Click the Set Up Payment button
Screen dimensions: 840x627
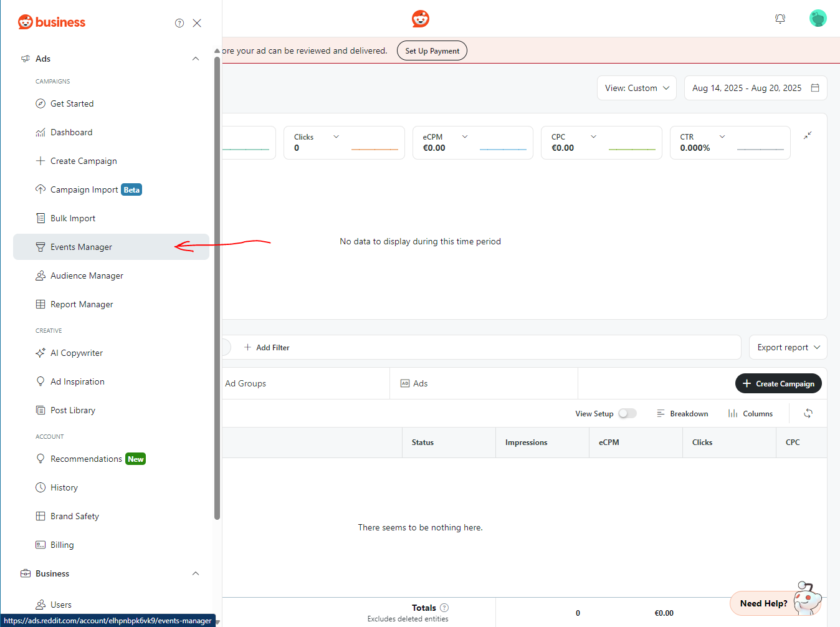(x=432, y=51)
